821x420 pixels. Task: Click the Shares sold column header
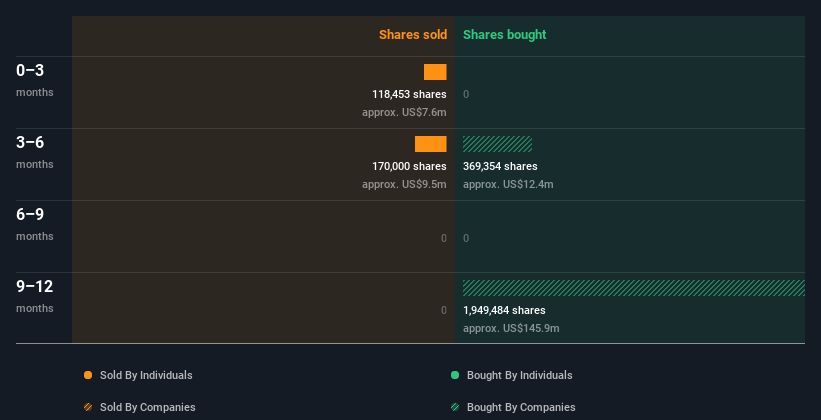click(413, 35)
